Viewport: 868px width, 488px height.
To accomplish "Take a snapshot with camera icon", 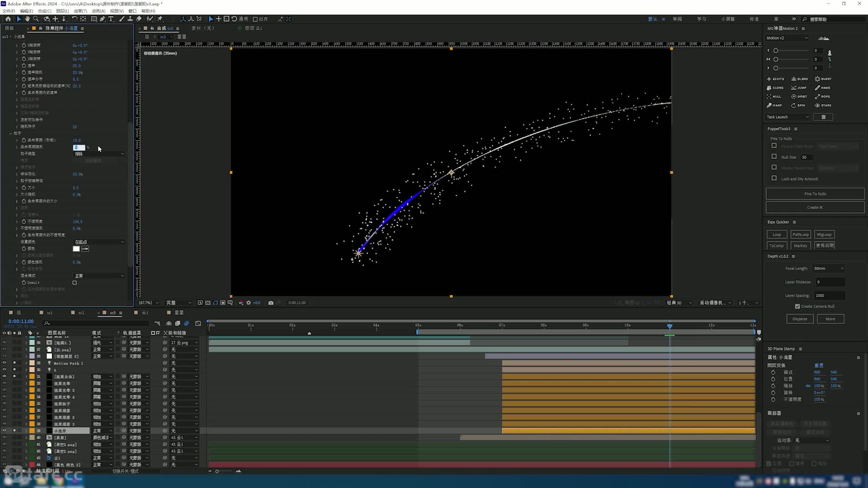I will [x=271, y=303].
